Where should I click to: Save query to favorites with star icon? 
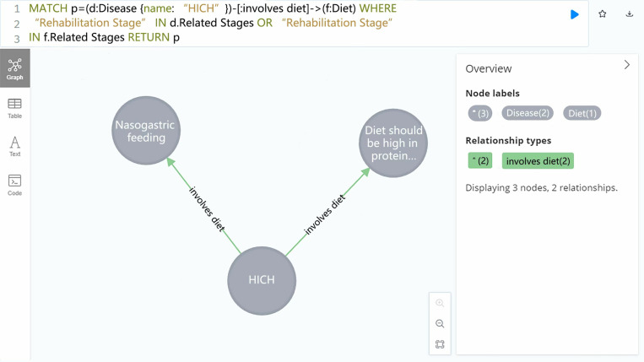[602, 14]
